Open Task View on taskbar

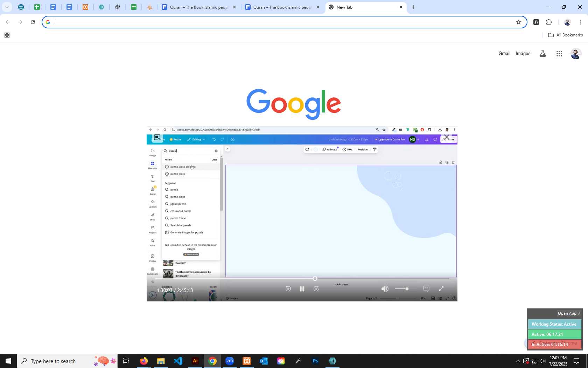coord(126,361)
